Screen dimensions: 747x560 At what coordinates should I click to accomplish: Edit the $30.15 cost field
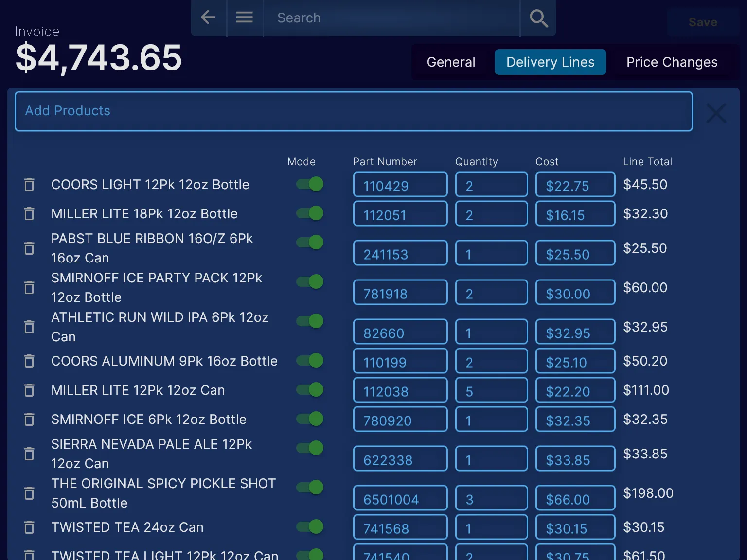point(575,527)
